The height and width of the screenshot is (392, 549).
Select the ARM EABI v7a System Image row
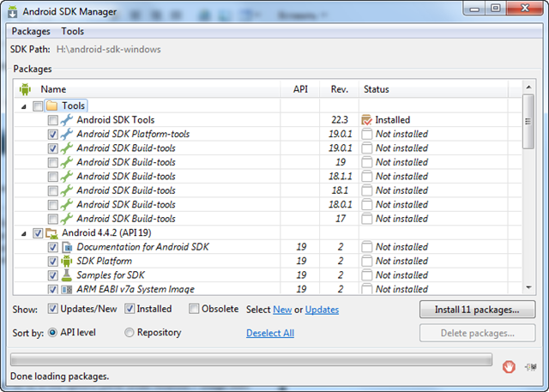click(x=268, y=289)
